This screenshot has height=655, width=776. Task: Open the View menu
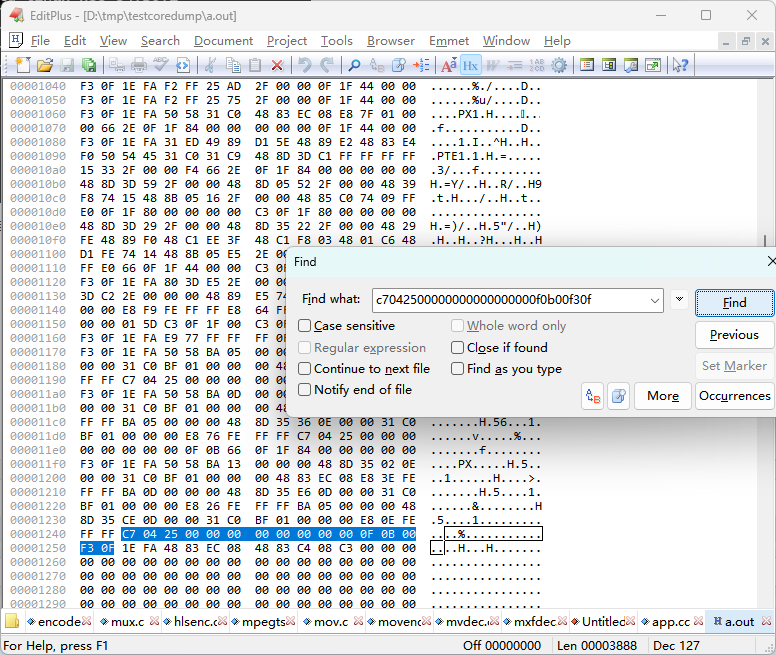(113, 41)
